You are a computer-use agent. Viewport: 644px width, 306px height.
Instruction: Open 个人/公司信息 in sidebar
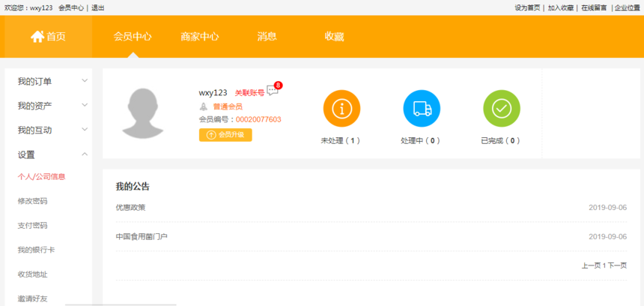coord(41,177)
